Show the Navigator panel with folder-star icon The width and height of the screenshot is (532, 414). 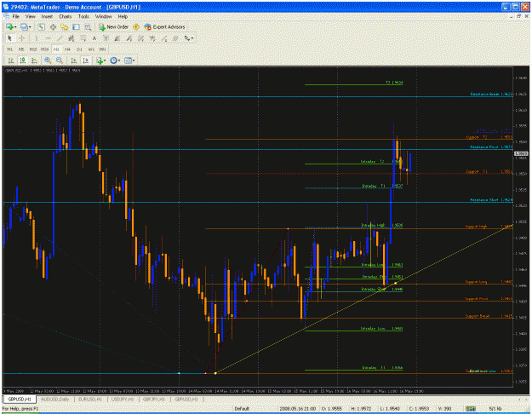64,26
